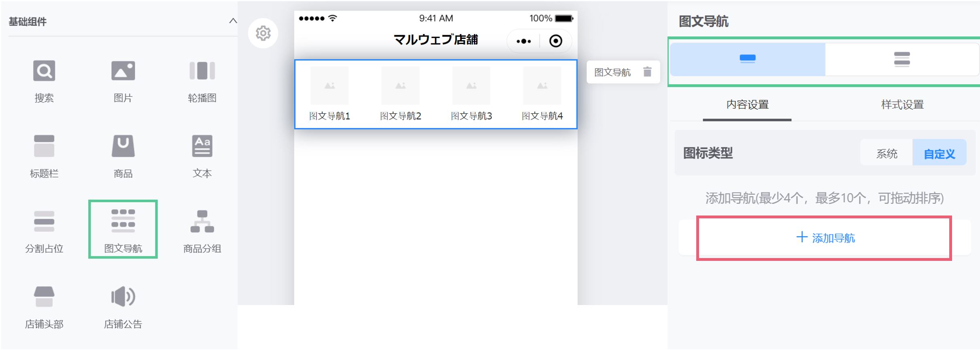
Task: Set icon type to 自定义
Action: pyautogui.click(x=939, y=154)
